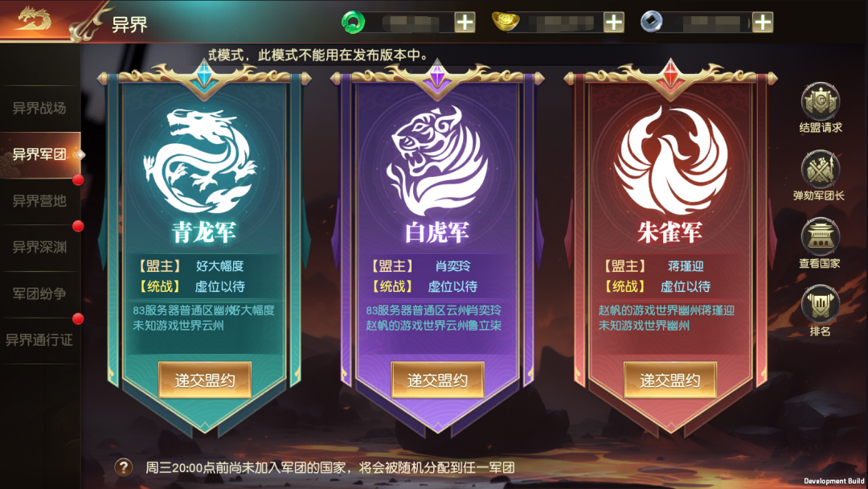Click the vermilion bird phoenix emblem

670,161
